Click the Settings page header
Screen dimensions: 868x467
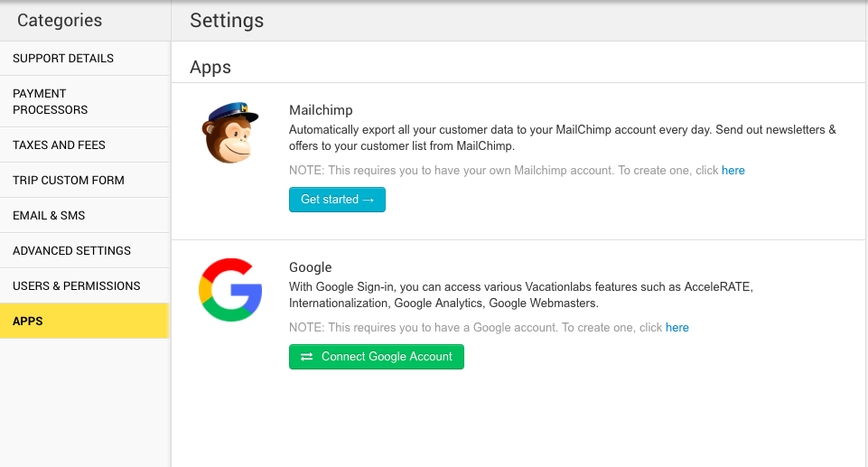tap(227, 20)
